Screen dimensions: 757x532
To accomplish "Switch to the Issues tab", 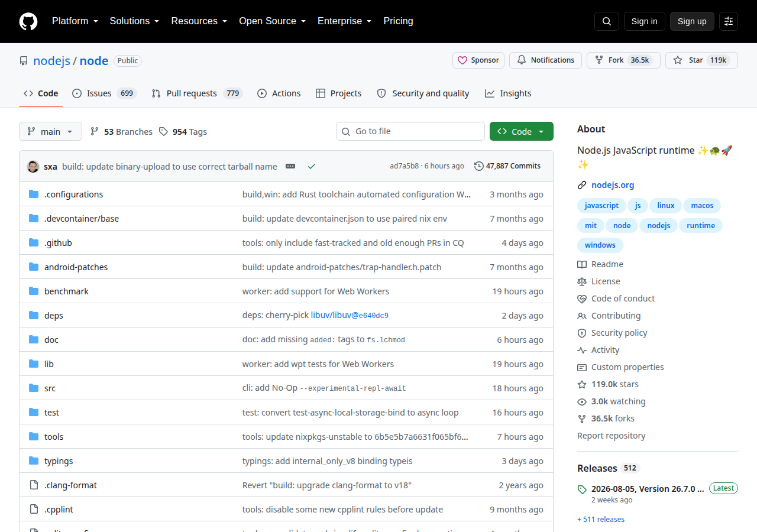I will click(x=104, y=93).
